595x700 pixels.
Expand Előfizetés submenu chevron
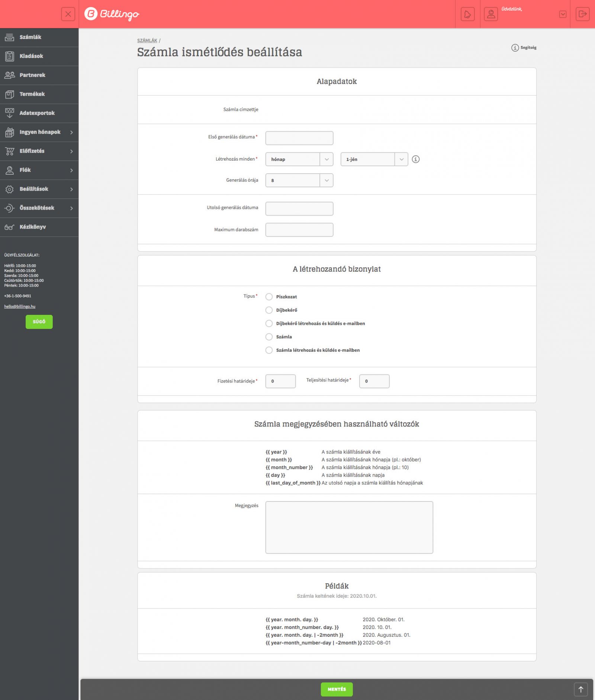[x=71, y=151]
